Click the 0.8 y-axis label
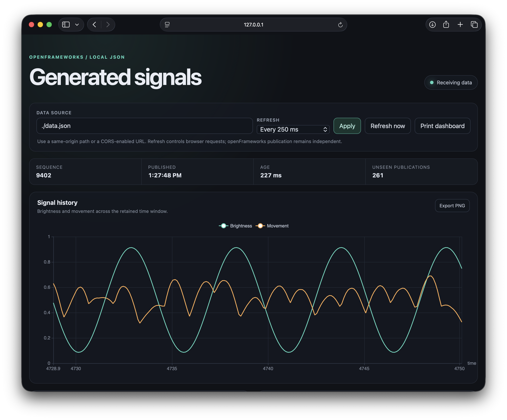This screenshot has width=507, height=420. (x=47, y=262)
